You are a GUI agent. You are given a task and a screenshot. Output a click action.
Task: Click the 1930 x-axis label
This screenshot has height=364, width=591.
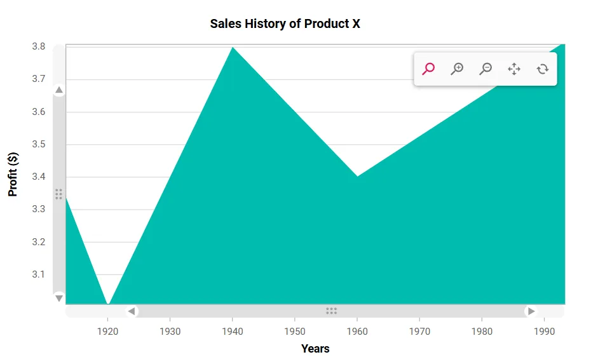[170, 332]
